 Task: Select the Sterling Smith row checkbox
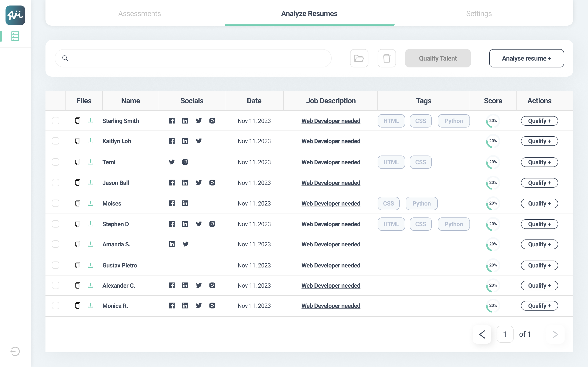tap(56, 121)
